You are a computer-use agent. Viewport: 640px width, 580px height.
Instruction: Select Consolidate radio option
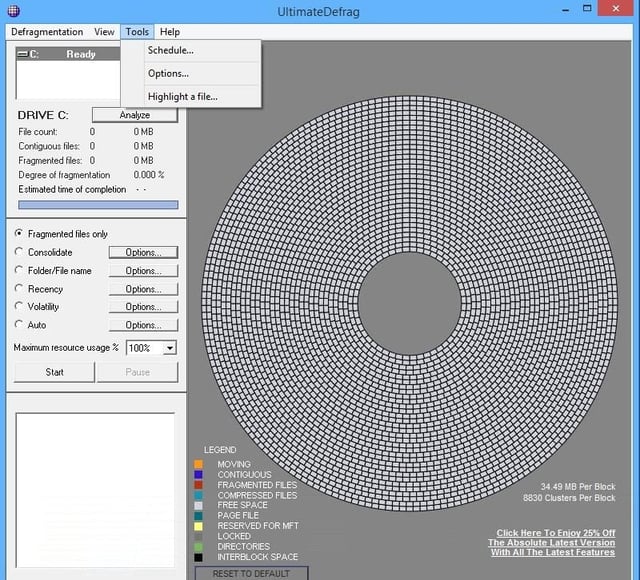[19, 252]
